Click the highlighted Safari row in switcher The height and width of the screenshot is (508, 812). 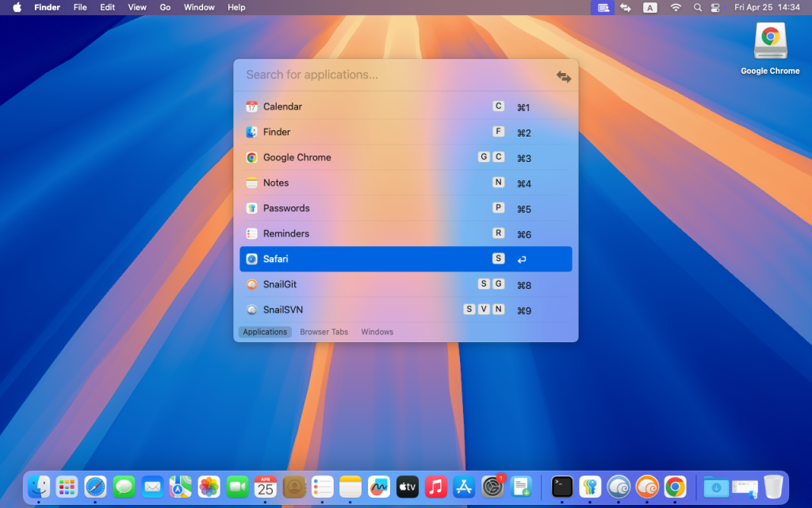406,260
